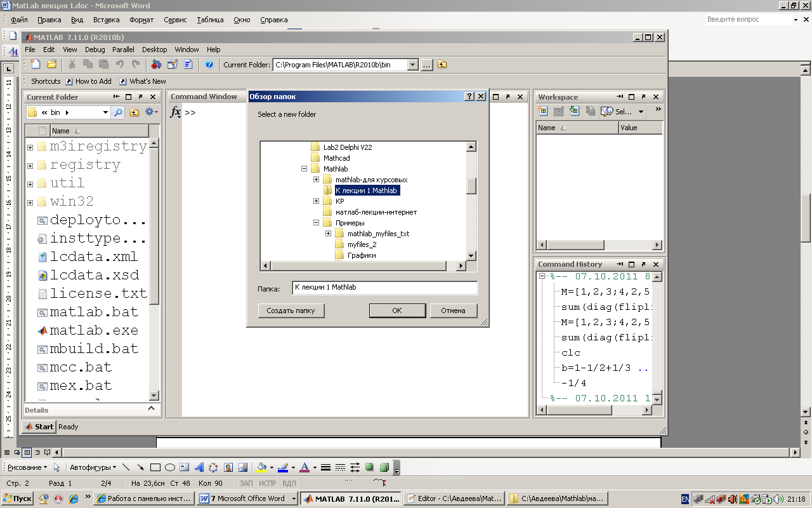The width and height of the screenshot is (812, 508).
Task: Select the Rectangle drawing tool in Word
Action: tap(155, 467)
